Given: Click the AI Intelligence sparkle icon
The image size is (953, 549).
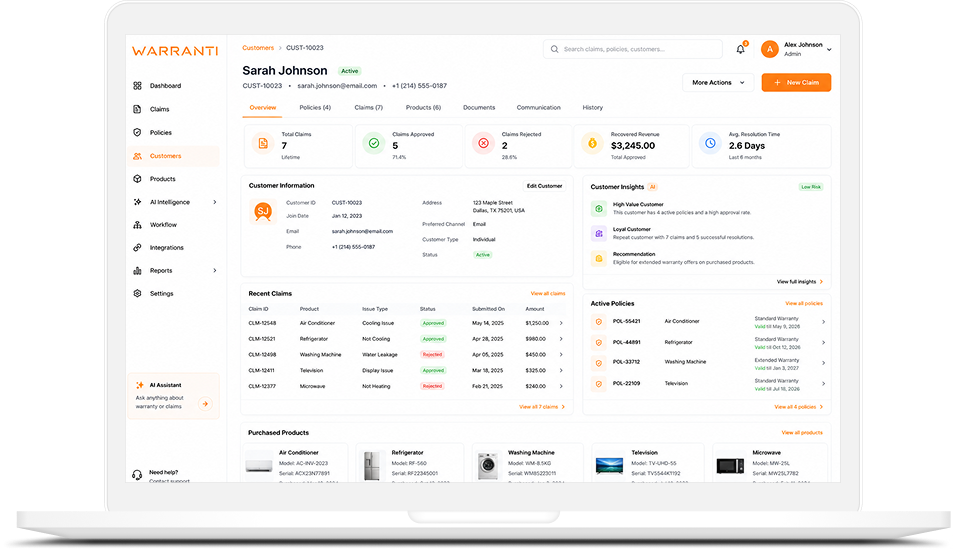Looking at the screenshot, I should pyautogui.click(x=137, y=202).
